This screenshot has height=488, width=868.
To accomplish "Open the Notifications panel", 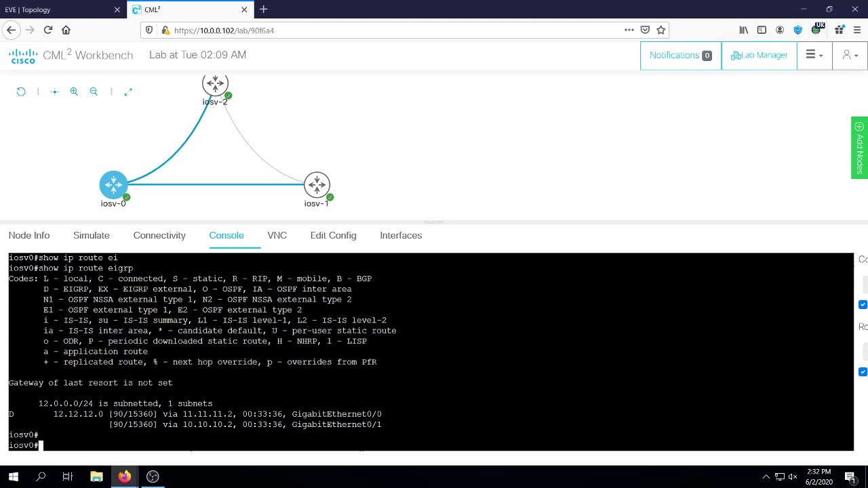I will [680, 56].
